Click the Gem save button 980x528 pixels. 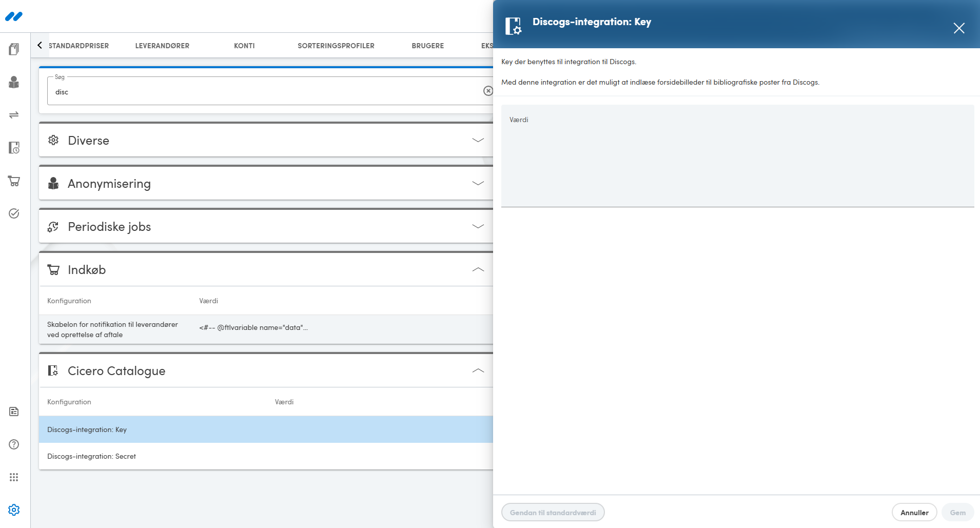(x=957, y=512)
